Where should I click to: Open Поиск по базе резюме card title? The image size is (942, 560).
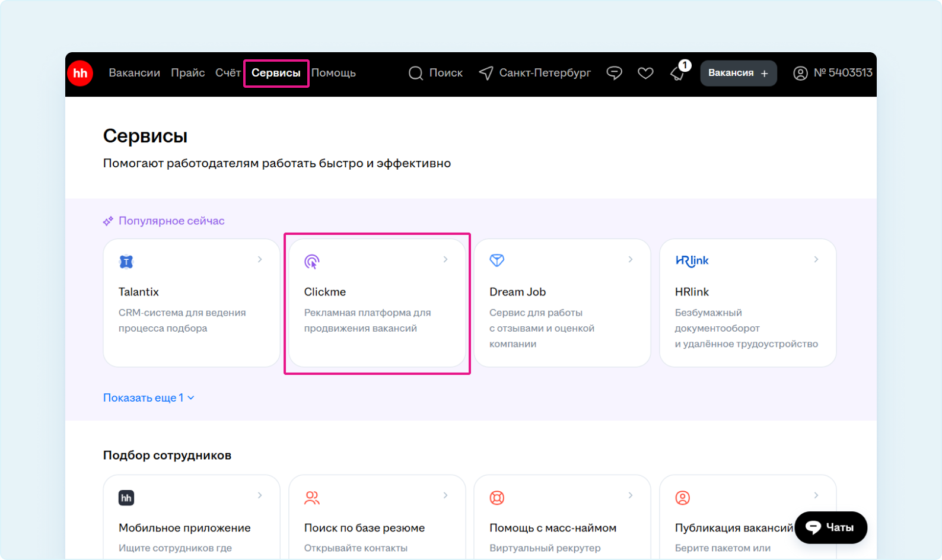tap(364, 528)
